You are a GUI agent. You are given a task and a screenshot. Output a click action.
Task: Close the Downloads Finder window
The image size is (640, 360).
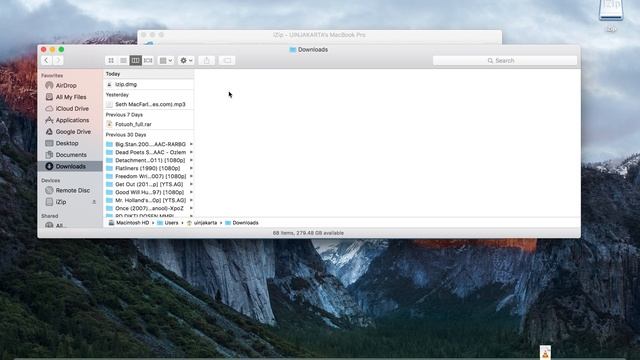(44, 49)
